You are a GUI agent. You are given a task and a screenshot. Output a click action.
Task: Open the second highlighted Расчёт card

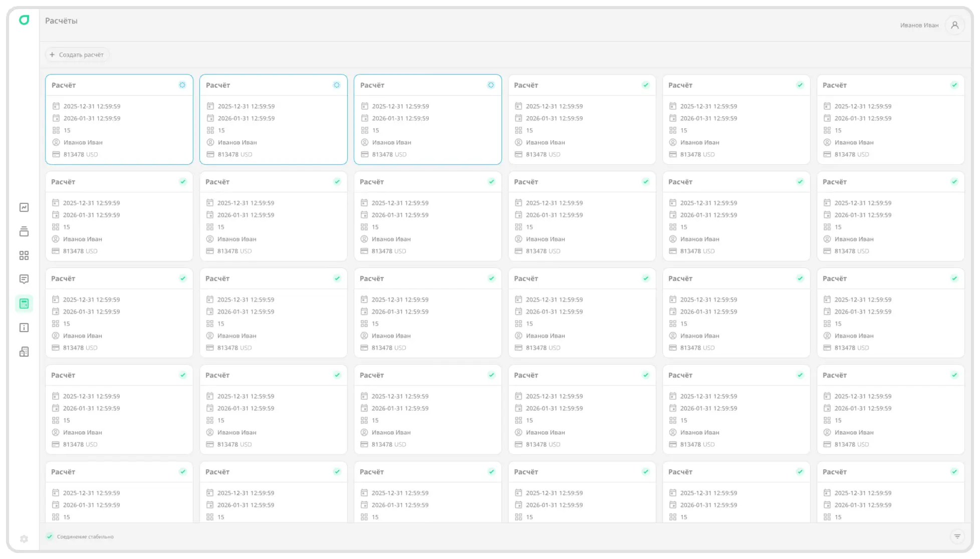[x=273, y=120]
